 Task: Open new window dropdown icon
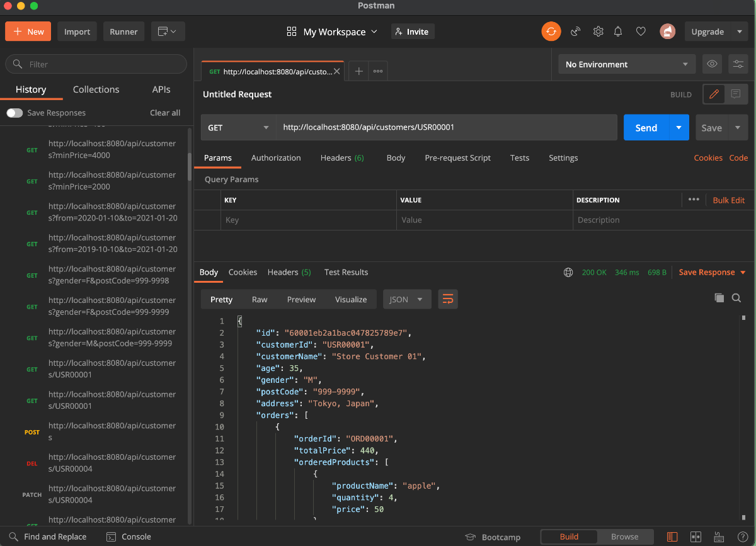pyautogui.click(x=168, y=31)
